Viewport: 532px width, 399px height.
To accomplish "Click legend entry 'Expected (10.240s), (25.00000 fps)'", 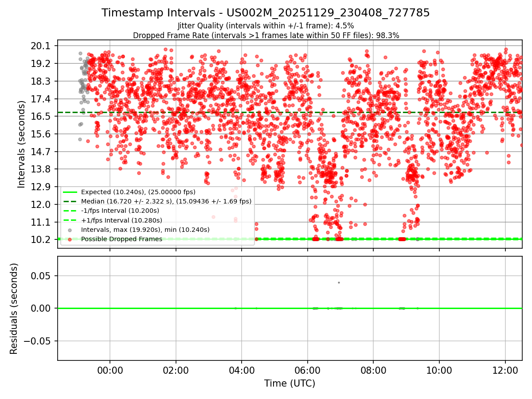I will (x=138, y=192).
